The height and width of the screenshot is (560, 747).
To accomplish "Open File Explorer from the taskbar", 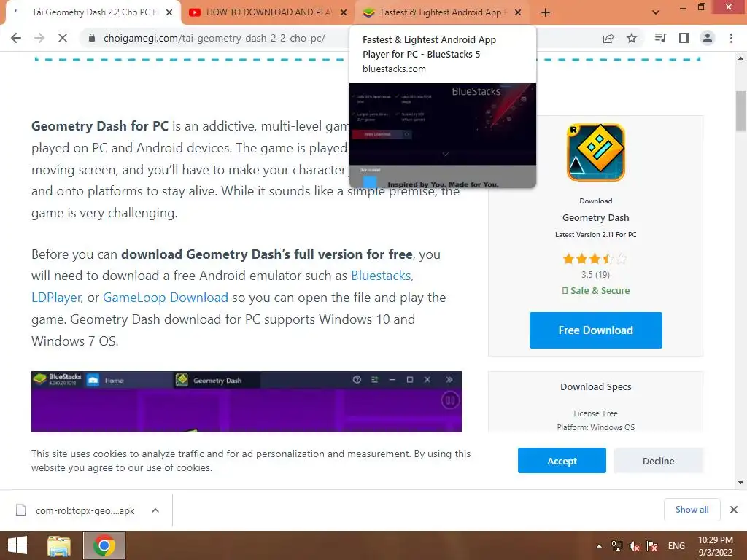I will pos(59,545).
